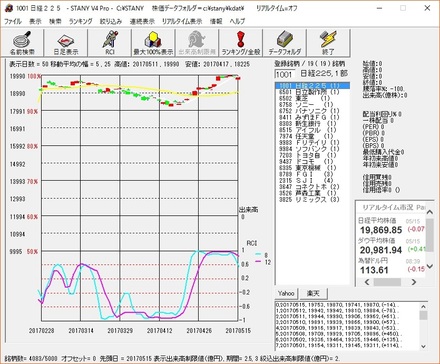Open ランキング/全般 ranking tool

pyautogui.click(x=241, y=43)
